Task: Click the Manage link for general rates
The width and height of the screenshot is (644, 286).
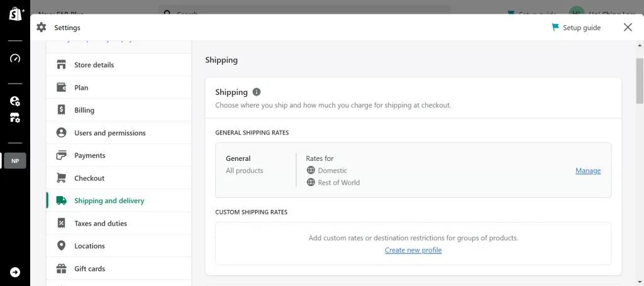Action: (x=588, y=171)
